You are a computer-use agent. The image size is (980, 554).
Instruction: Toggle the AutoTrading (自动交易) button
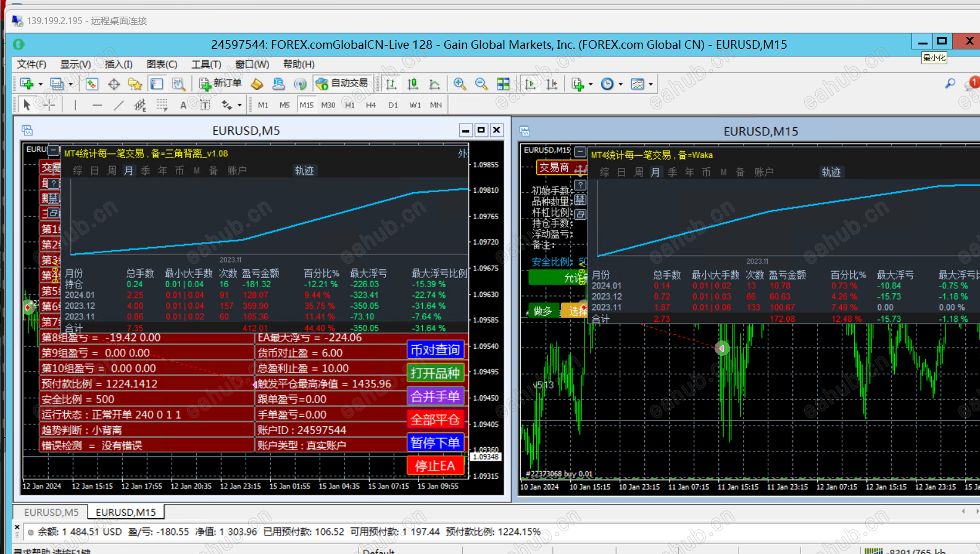[342, 83]
